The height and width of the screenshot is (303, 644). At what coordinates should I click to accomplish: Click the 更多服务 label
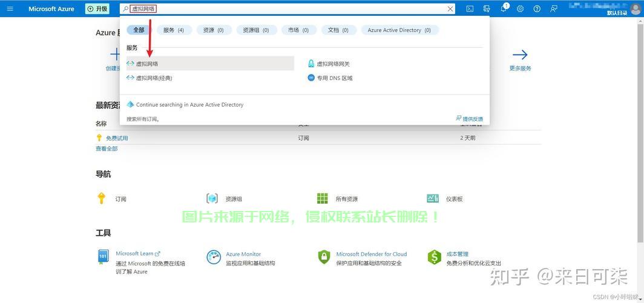(520, 68)
